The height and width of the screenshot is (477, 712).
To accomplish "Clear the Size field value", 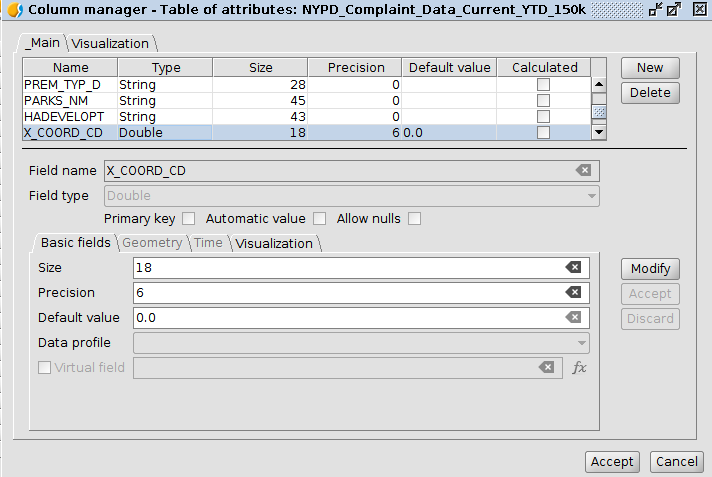I will click(x=573, y=268).
